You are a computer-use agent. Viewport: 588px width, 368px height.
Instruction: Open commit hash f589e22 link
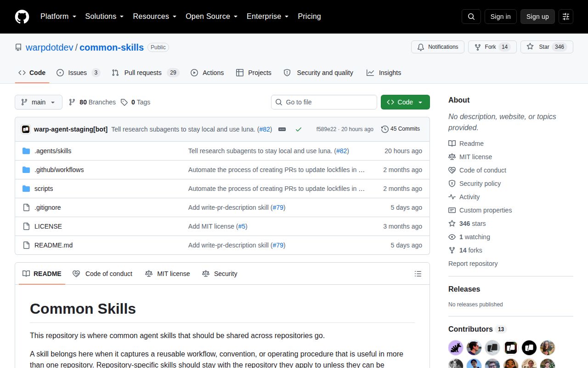coord(326,129)
